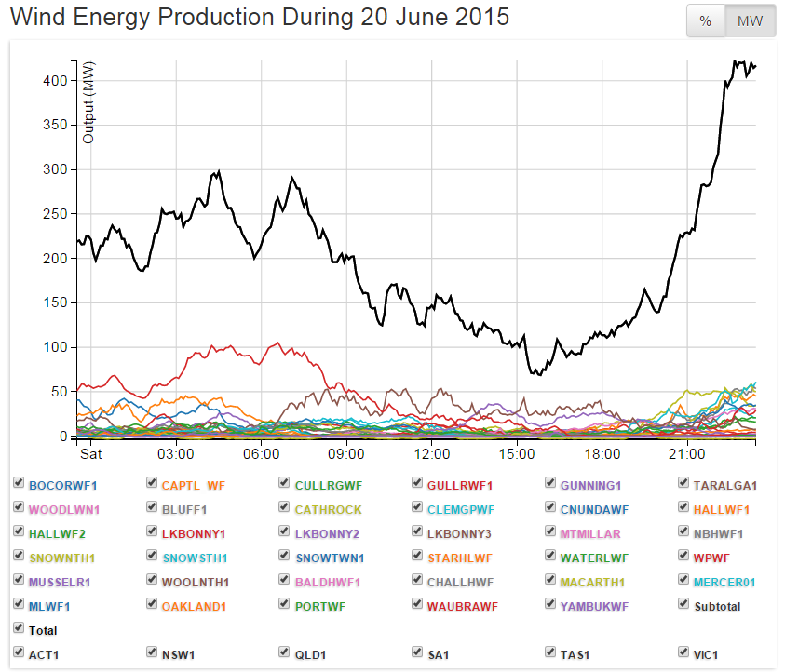The height and width of the screenshot is (672, 785).
Task: Switch chart units to percent
Action: click(706, 21)
